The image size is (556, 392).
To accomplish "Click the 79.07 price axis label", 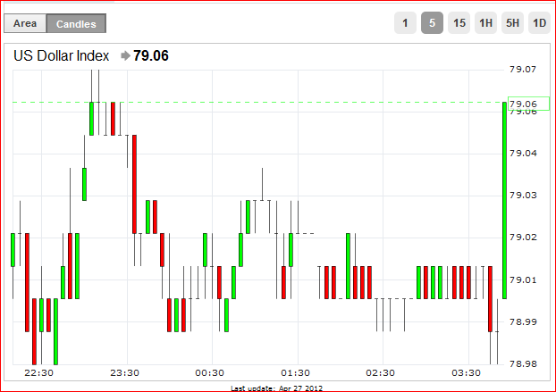I will [x=523, y=70].
